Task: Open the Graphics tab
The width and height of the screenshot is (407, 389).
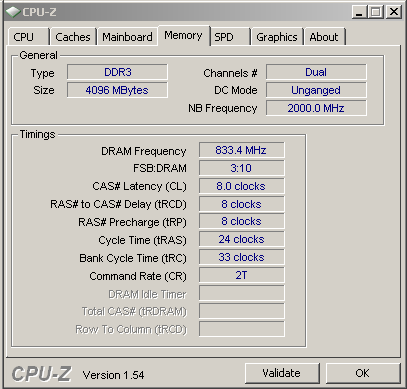Action: tap(277, 37)
